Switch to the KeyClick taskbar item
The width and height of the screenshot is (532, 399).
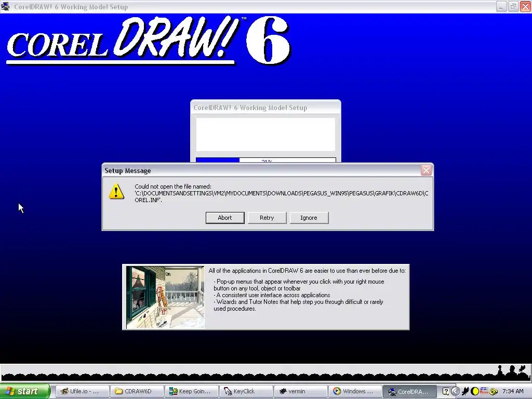(246, 391)
